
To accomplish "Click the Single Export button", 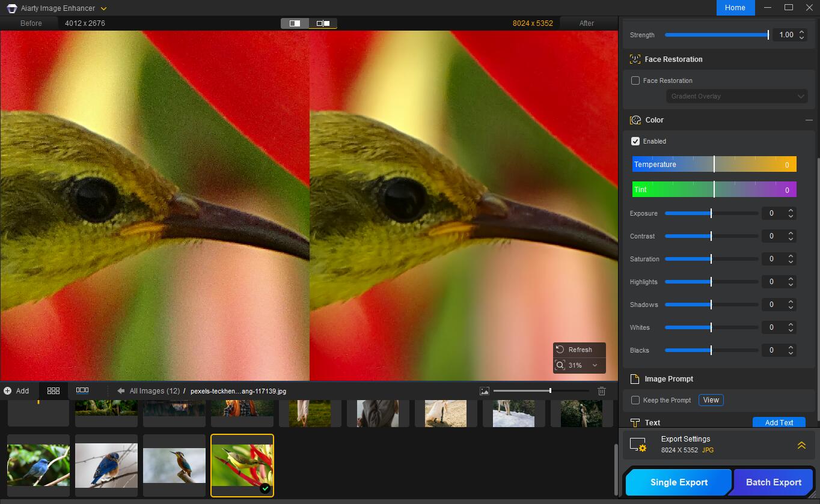I will point(679,482).
